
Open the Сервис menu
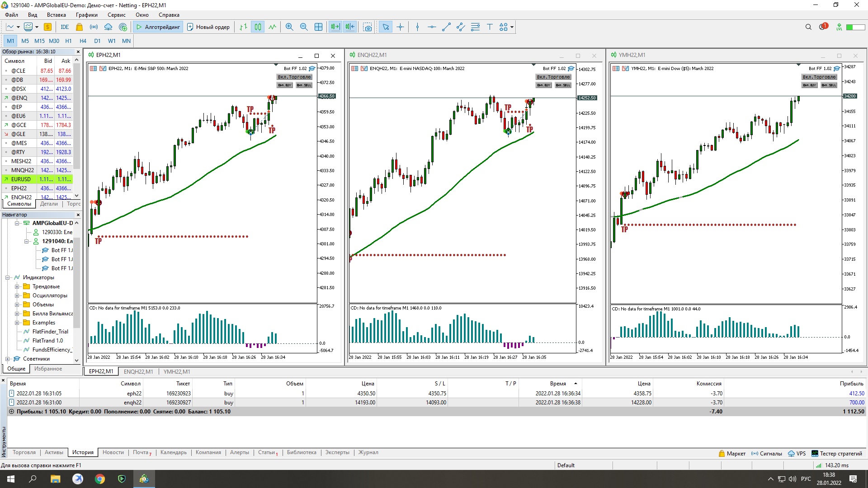point(116,15)
